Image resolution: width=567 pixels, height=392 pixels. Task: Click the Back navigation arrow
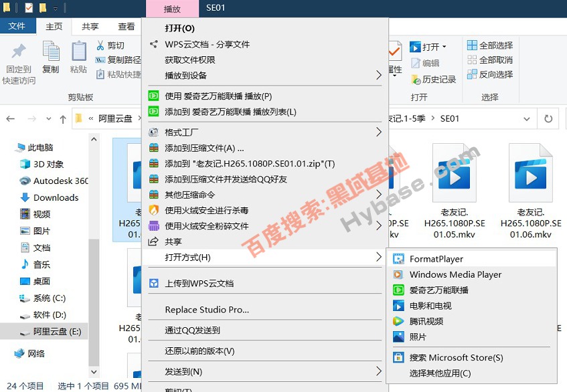(11, 118)
